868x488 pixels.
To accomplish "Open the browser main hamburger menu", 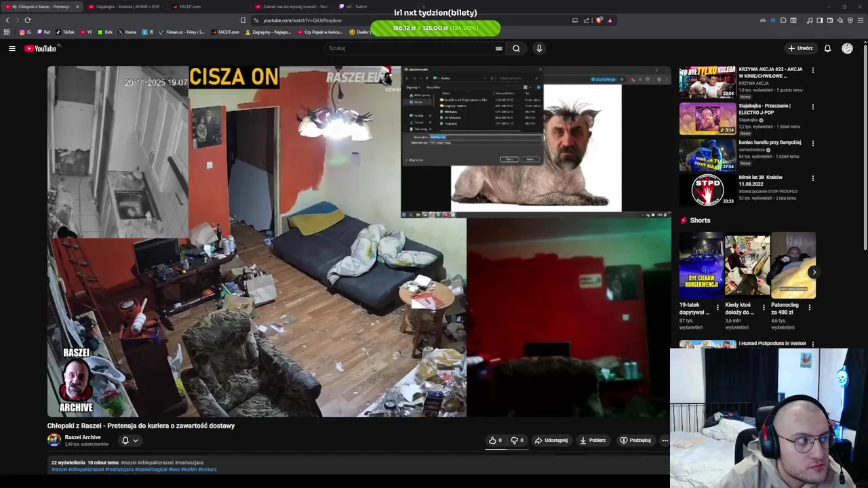I will [x=861, y=20].
